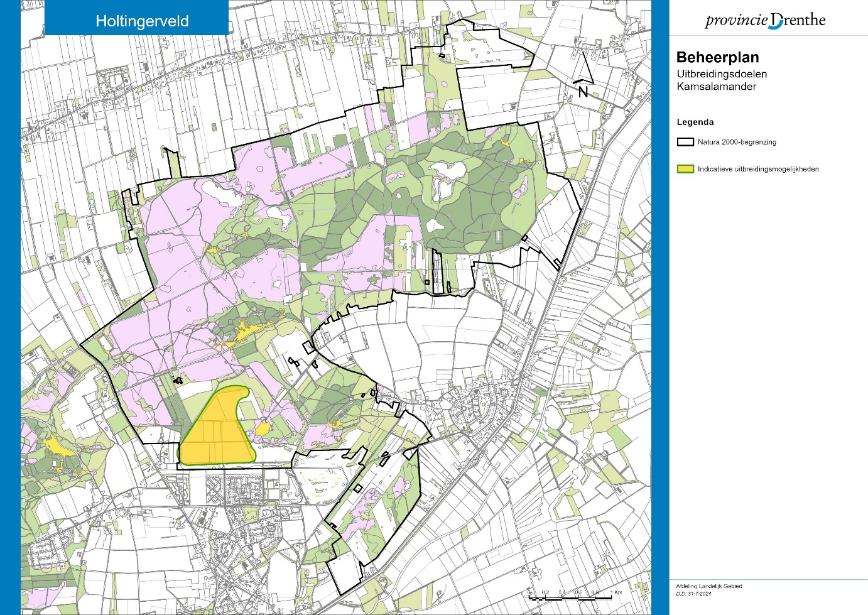Screen dimensions: 868x615
Task: Click the Legenda heading
Action: 695,122
